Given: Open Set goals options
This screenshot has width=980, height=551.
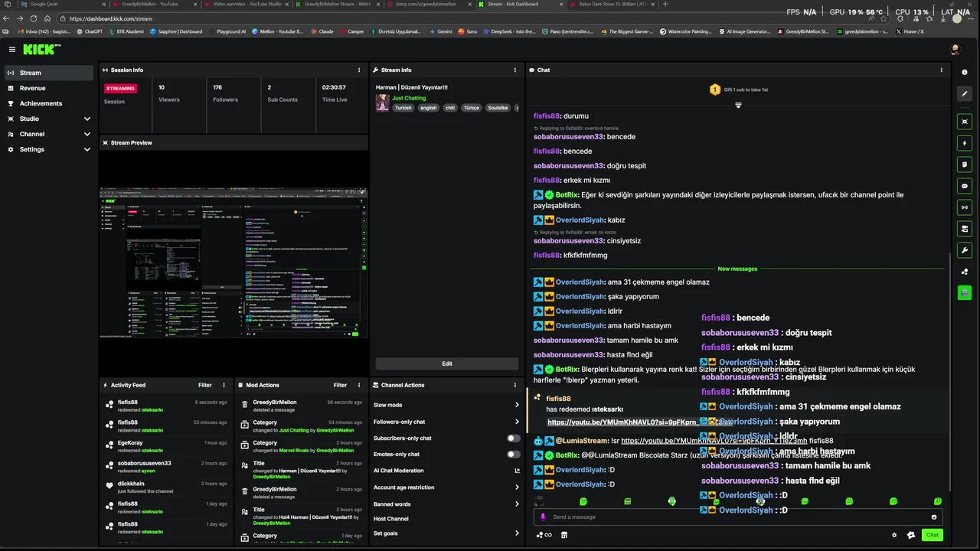Looking at the screenshot, I should 446,533.
